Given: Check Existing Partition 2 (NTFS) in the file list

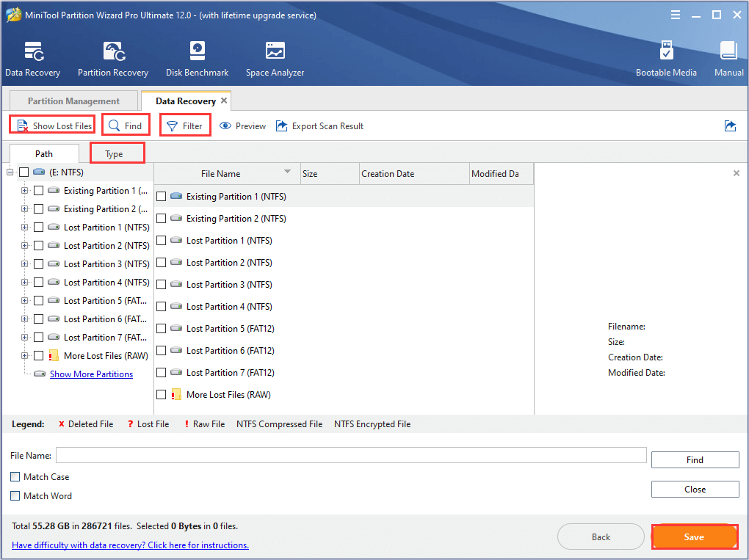Looking at the screenshot, I should [162, 218].
